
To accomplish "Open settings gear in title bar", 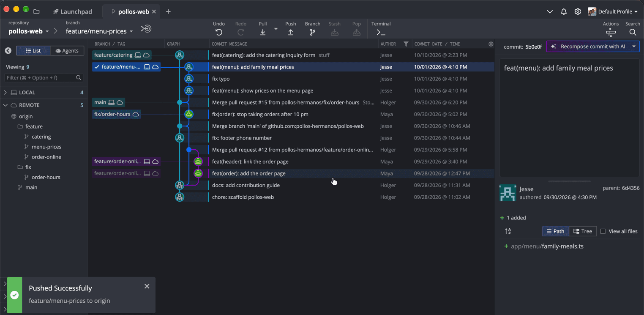I will click(x=578, y=11).
